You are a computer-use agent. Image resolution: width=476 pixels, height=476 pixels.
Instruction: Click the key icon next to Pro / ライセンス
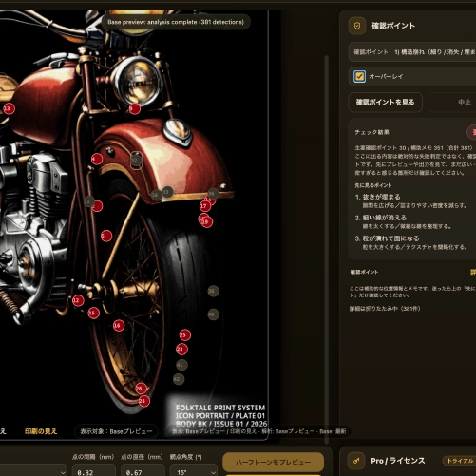[x=356, y=461]
